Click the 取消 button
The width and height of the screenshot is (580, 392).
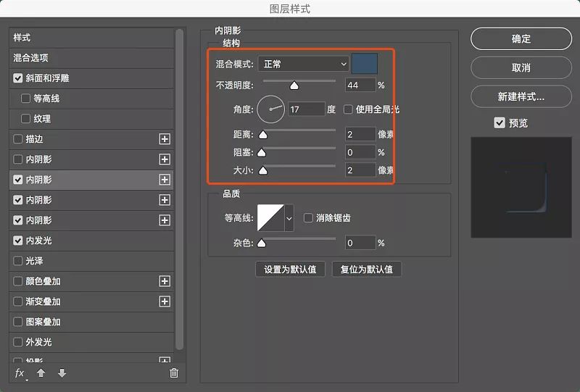click(x=521, y=67)
